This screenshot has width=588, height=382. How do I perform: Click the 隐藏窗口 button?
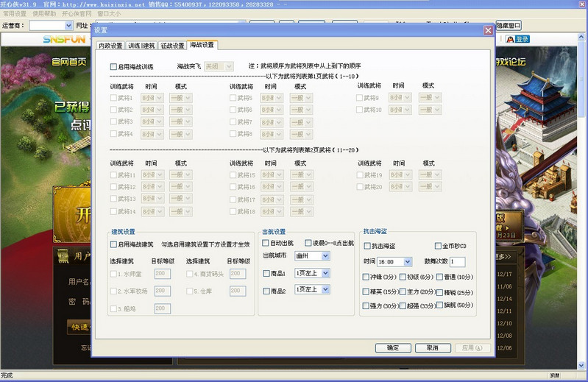point(509,25)
